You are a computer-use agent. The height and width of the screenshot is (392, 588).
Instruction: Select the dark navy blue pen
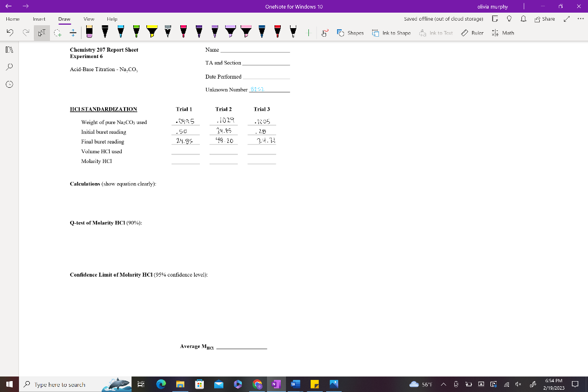point(262,32)
